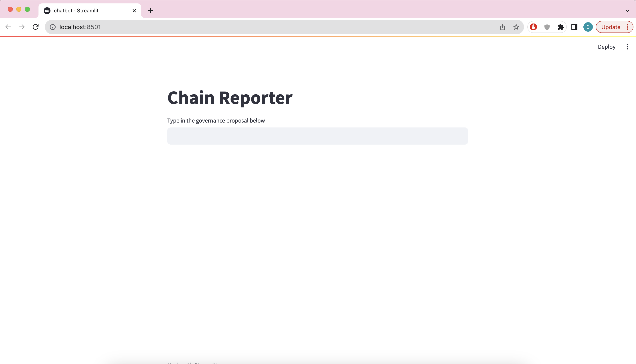The image size is (636, 364).
Task: Click the browser back arrow
Action: point(8,27)
